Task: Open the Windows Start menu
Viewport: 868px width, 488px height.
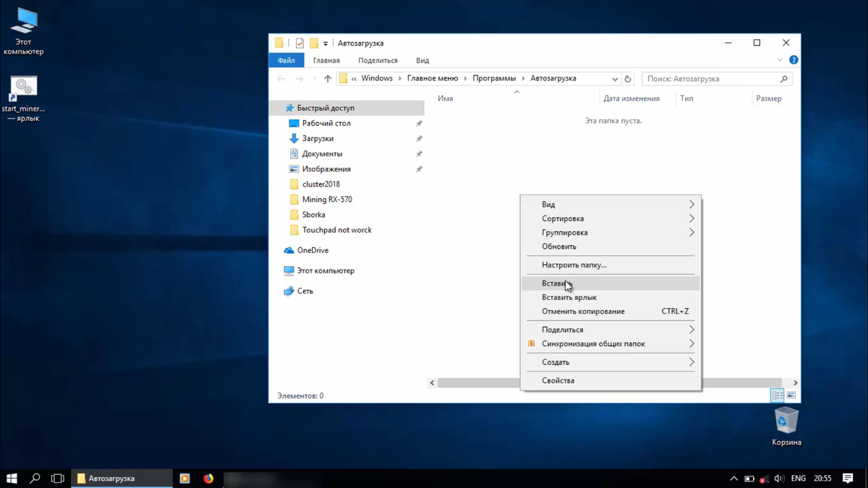Action: point(12,479)
